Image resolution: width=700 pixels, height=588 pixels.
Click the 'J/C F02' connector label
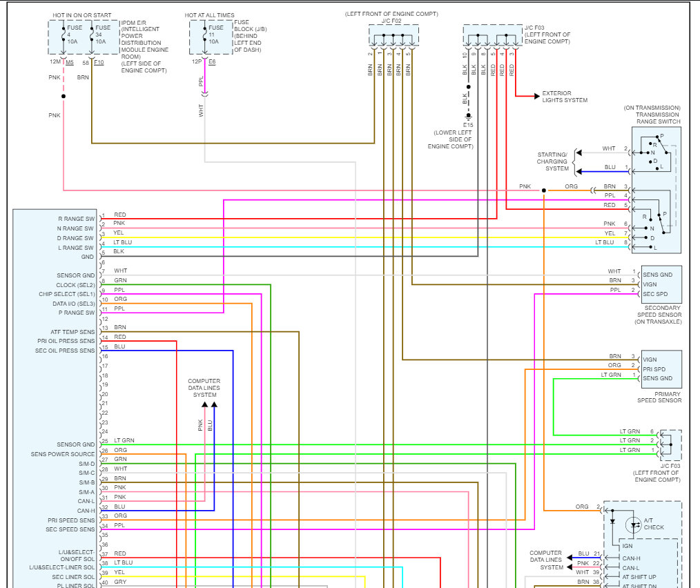click(x=391, y=21)
